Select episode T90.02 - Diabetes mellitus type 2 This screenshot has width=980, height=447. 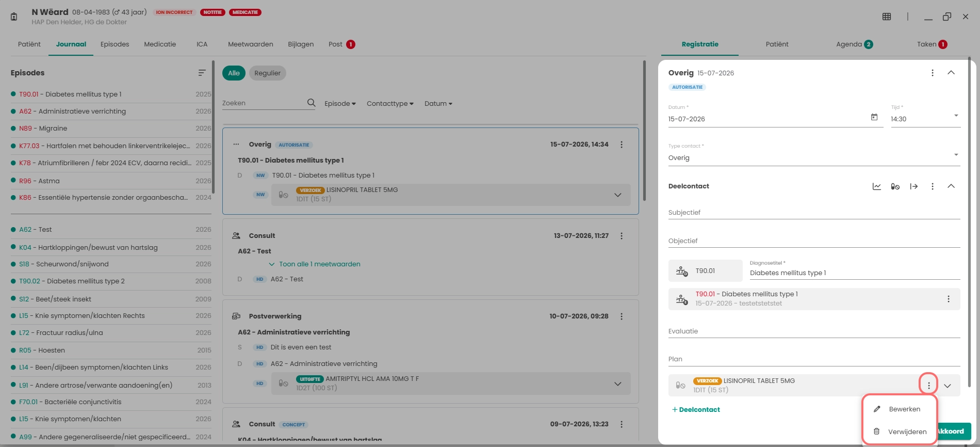click(111, 281)
